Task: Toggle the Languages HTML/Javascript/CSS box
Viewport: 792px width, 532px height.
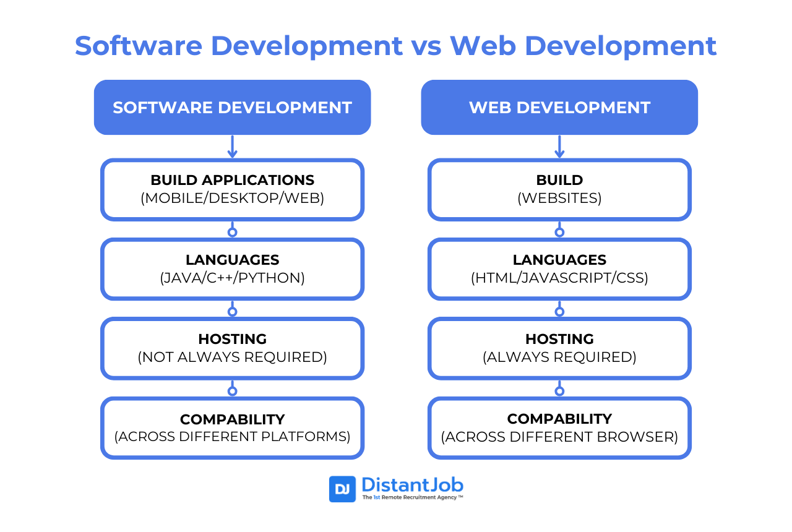Action: [x=559, y=269]
